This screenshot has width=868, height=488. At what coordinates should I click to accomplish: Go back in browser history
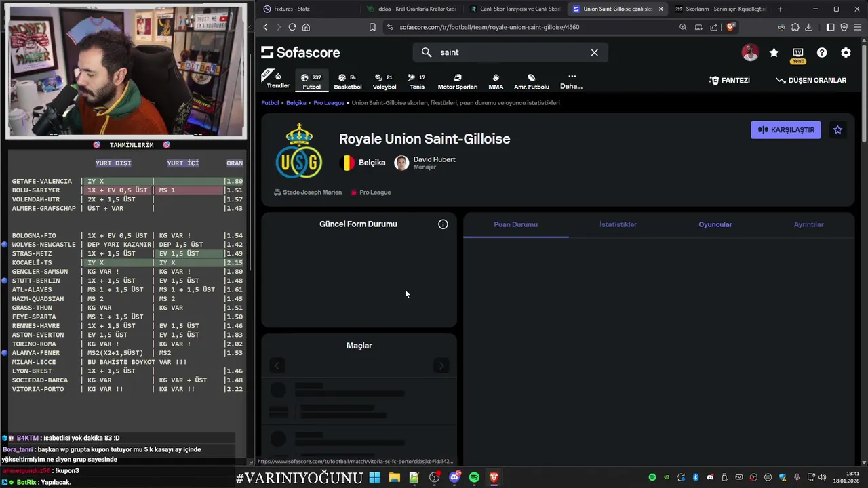(x=265, y=27)
